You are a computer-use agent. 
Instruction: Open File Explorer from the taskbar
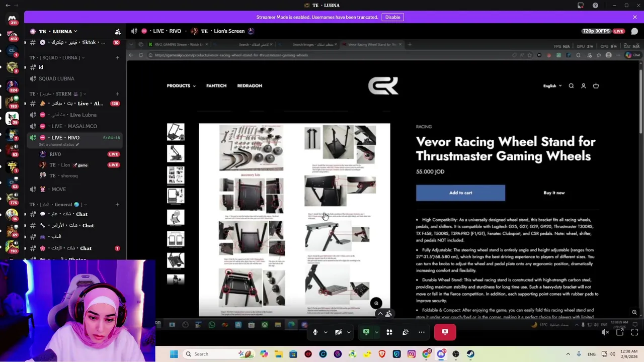279,354
